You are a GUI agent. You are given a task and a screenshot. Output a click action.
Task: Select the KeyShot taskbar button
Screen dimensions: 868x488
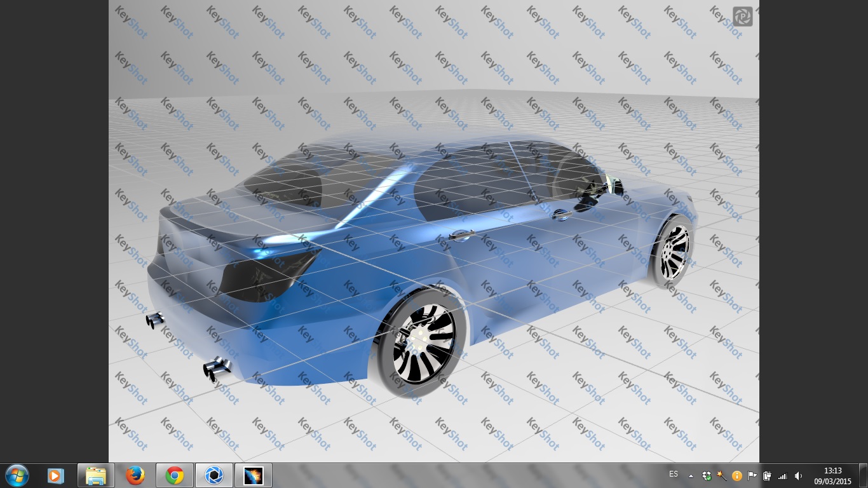click(214, 475)
